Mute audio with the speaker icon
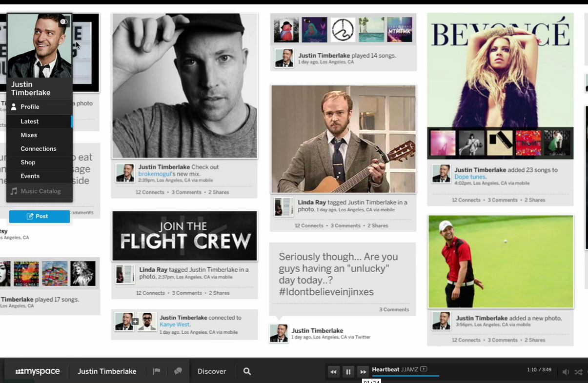This screenshot has width=588, height=383. coord(566,371)
